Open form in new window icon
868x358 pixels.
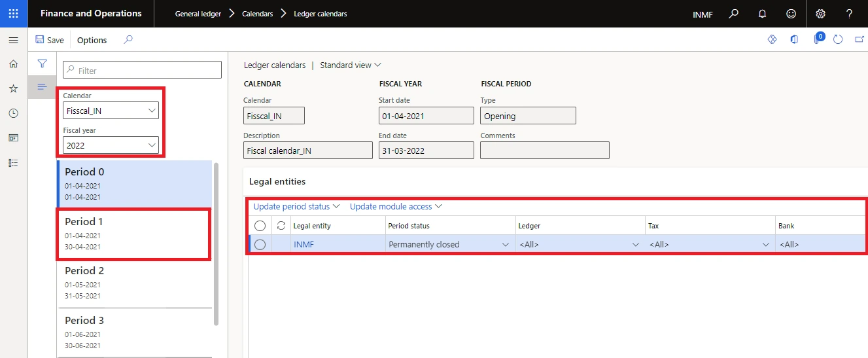pyautogui.click(x=859, y=40)
